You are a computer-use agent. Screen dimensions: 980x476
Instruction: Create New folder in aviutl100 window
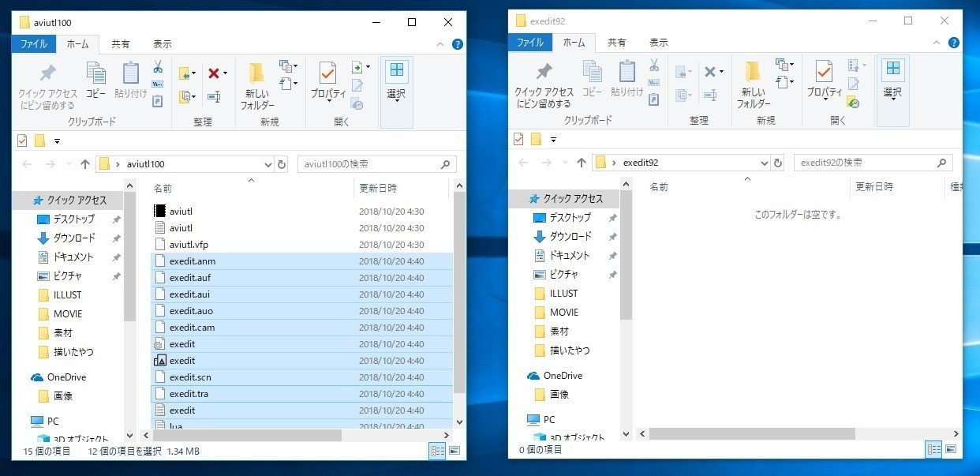257,85
